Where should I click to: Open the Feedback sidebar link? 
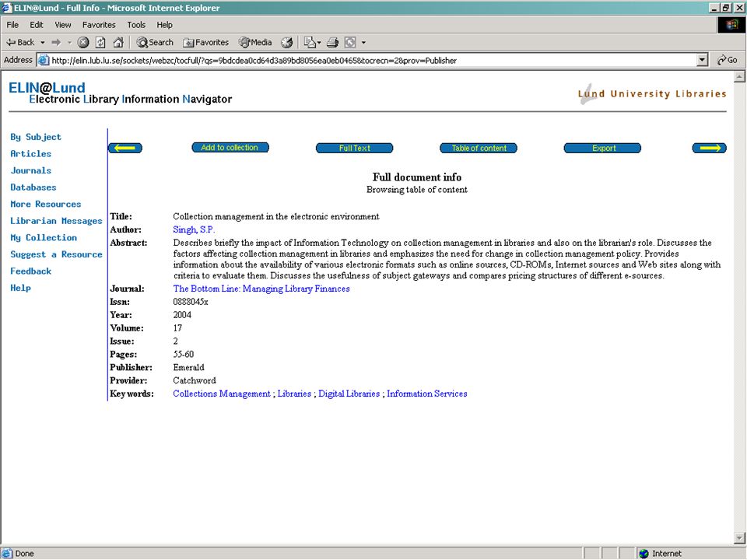point(30,271)
